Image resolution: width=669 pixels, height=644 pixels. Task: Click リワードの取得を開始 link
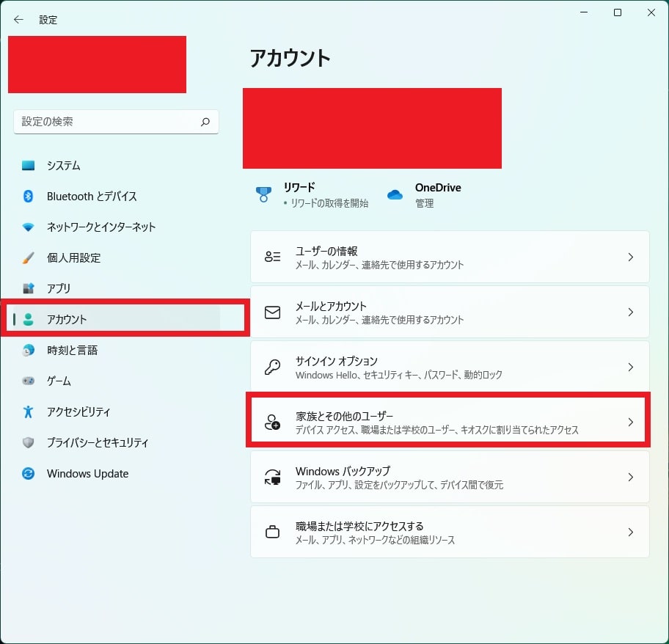pos(329,203)
